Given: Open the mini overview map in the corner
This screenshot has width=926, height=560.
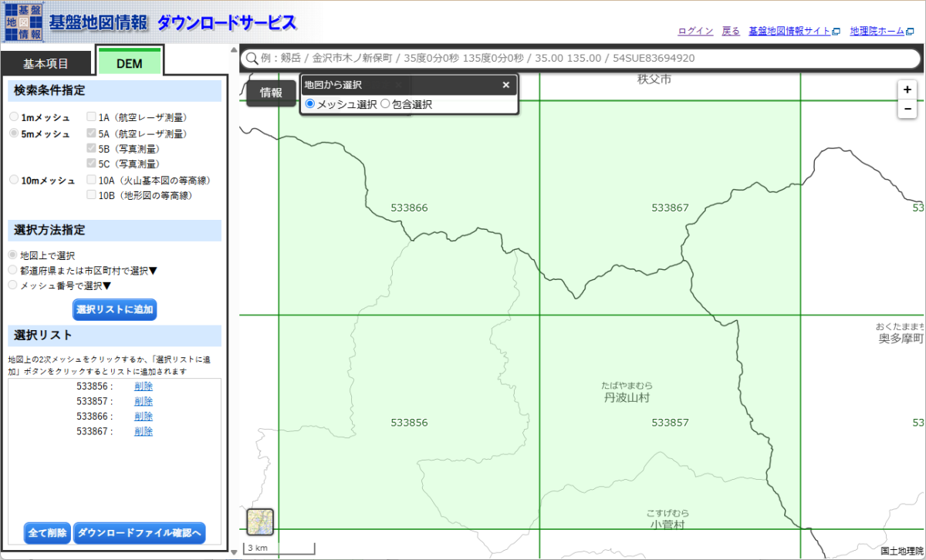Looking at the screenshot, I should click(259, 522).
